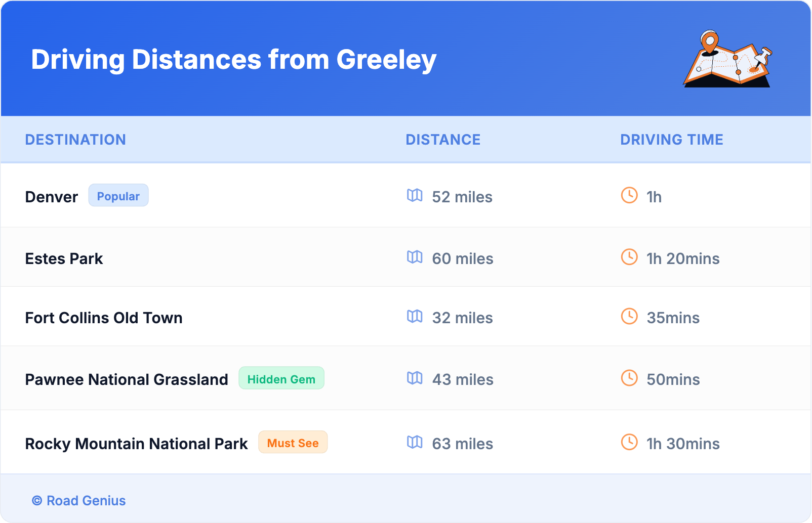Click the clock icon beside 1h 20mins
This screenshot has height=523, width=812.
point(629,257)
